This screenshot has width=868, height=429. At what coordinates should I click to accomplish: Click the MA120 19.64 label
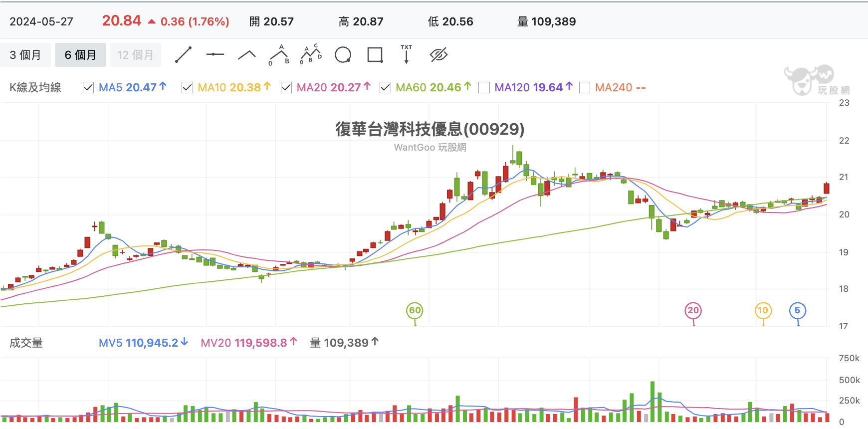534,87
